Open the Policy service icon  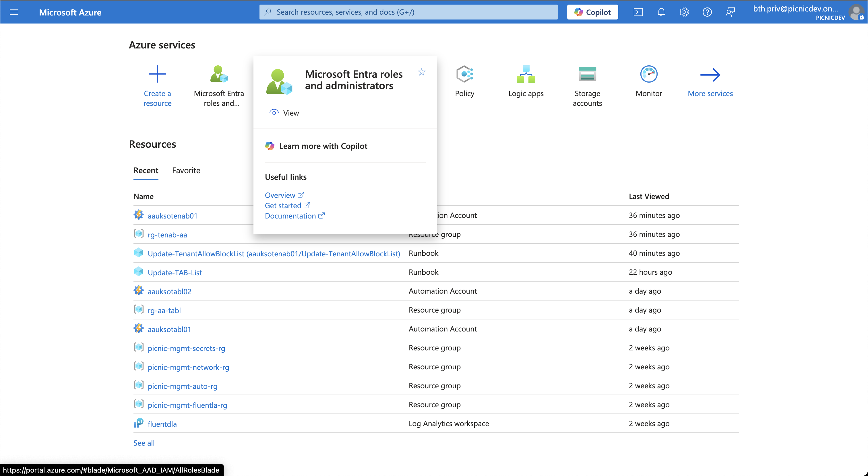(x=465, y=74)
